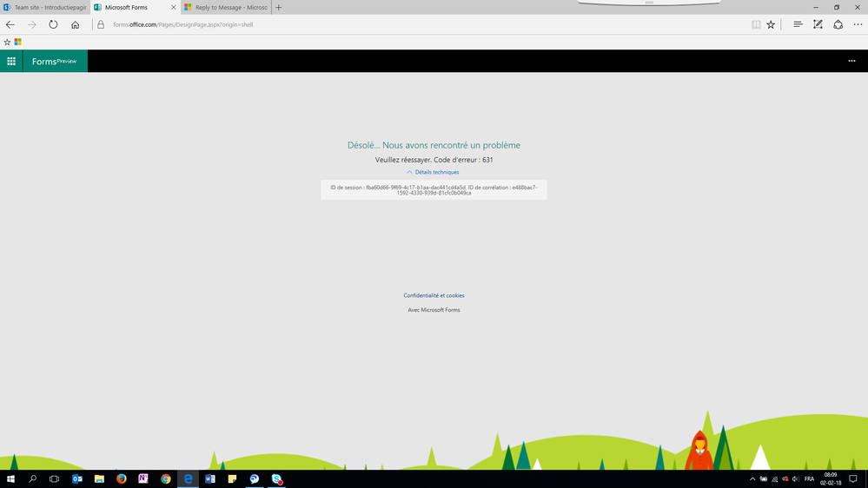Screen dimensions: 868x488
Task: Open reading view
Action: (x=756, y=24)
